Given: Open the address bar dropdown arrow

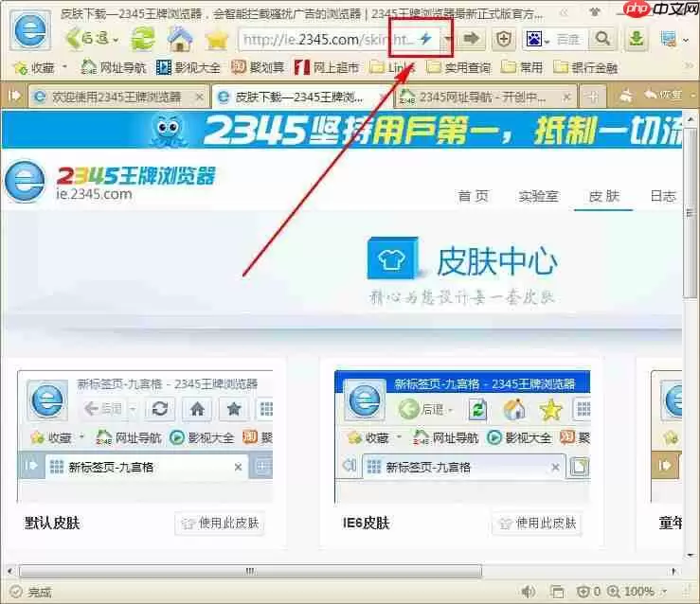Looking at the screenshot, I should coord(448,39).
